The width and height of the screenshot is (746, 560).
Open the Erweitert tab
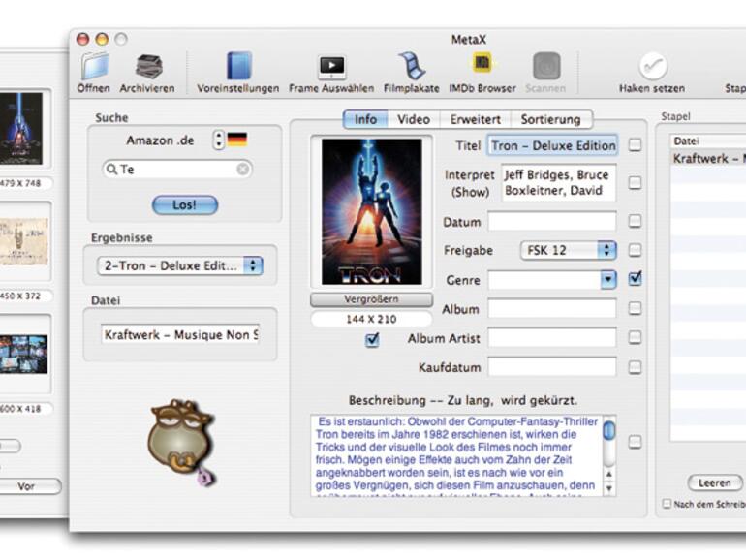point(475,119)
